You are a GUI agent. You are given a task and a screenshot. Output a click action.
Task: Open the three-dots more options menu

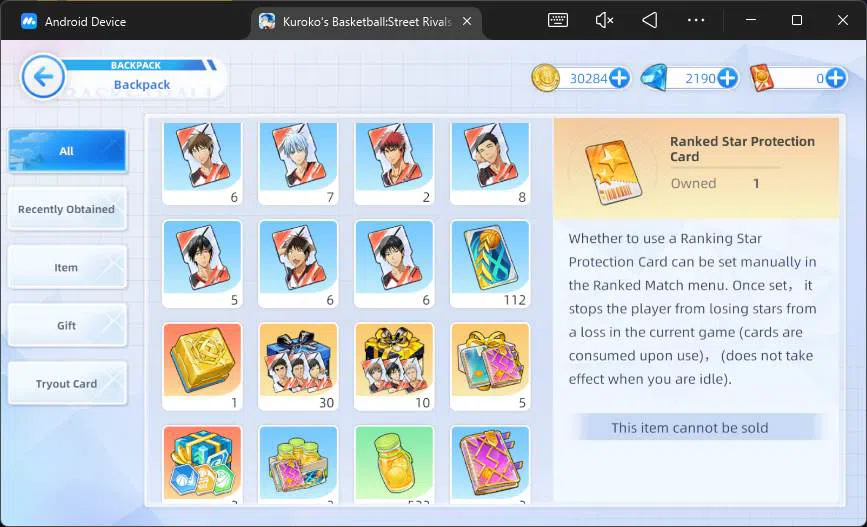coord(696,20)
